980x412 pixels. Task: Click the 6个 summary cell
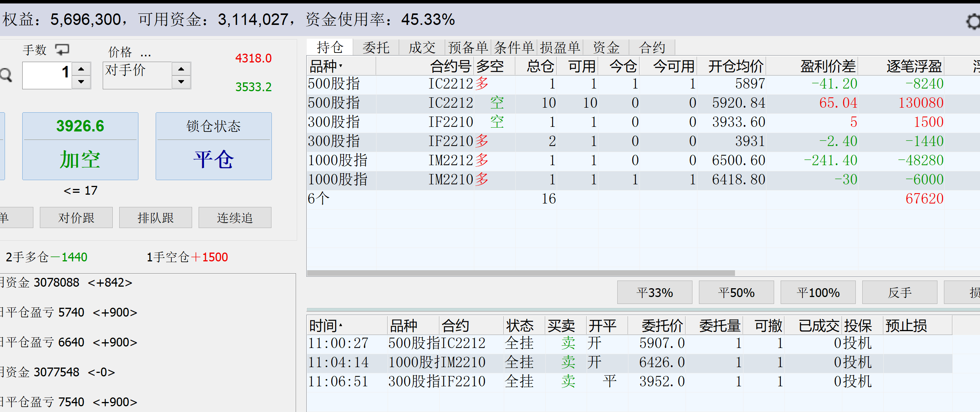[x=319, y=199]
